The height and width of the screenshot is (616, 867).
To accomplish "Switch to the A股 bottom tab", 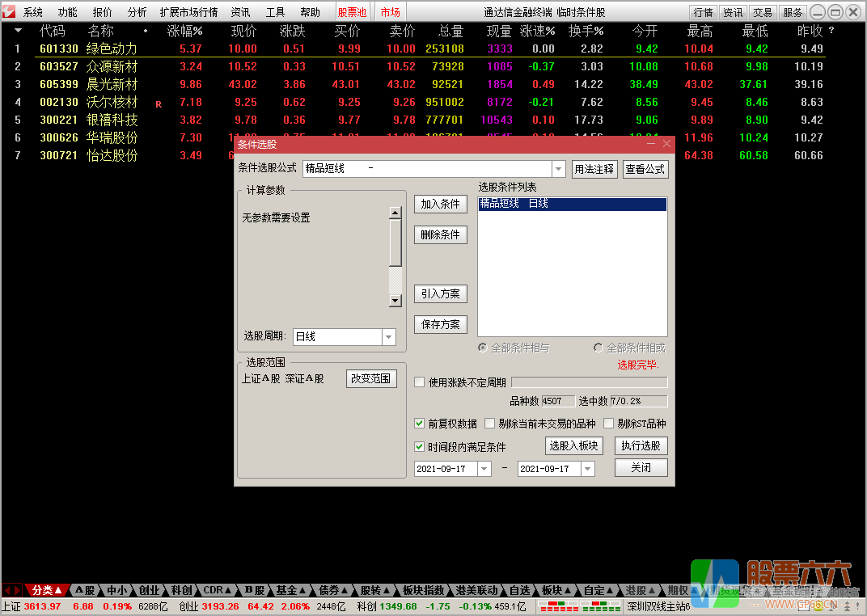I will (85, 591).
